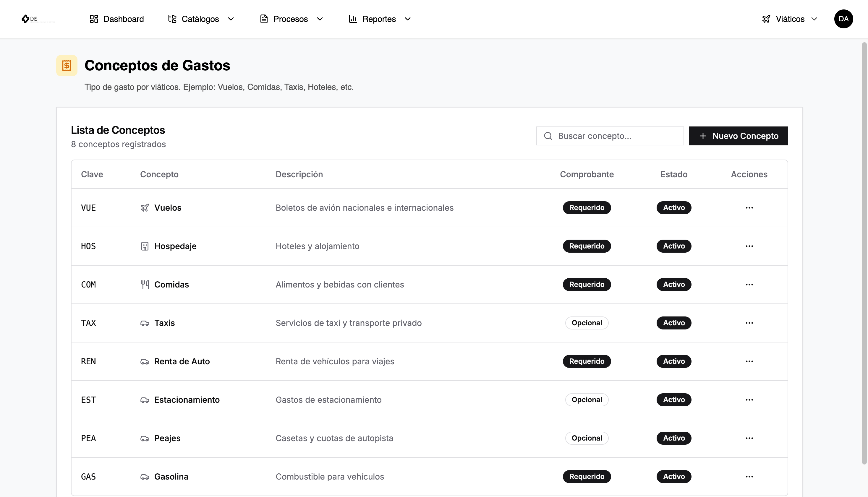The width and height of the screenshot is (868, 497).
Task: Click the car icon in Renta de Auto row
Action: click(x=145, y=361)
